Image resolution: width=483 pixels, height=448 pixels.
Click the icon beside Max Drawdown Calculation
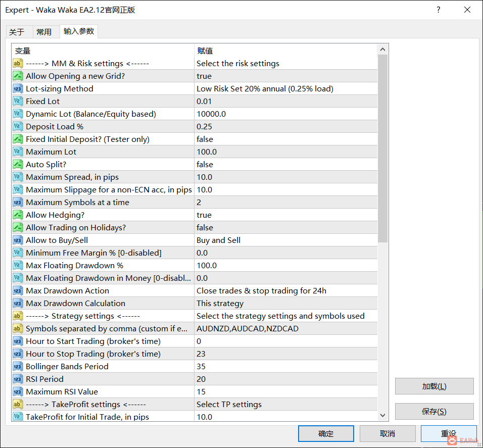(18, 303)
